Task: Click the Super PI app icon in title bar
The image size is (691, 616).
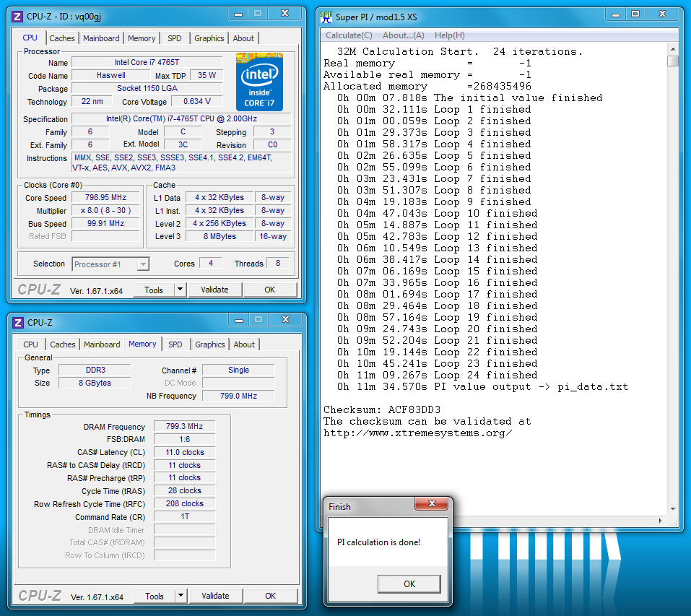Action: [x=326, y=17]
